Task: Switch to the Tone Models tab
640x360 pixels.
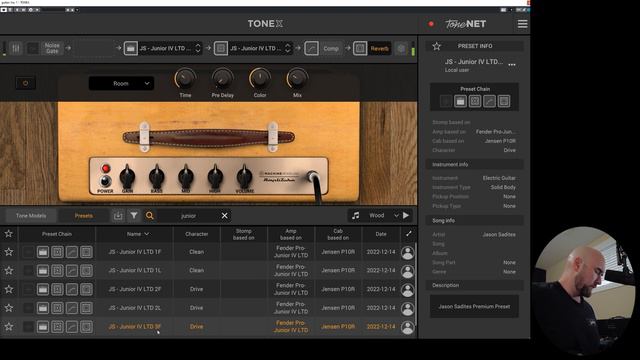Action: [31, 216]
